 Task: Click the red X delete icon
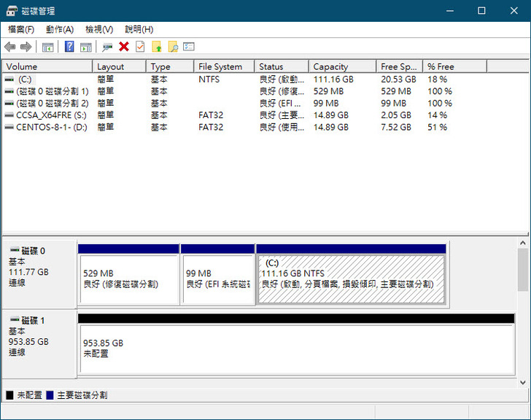click(124, 47)
